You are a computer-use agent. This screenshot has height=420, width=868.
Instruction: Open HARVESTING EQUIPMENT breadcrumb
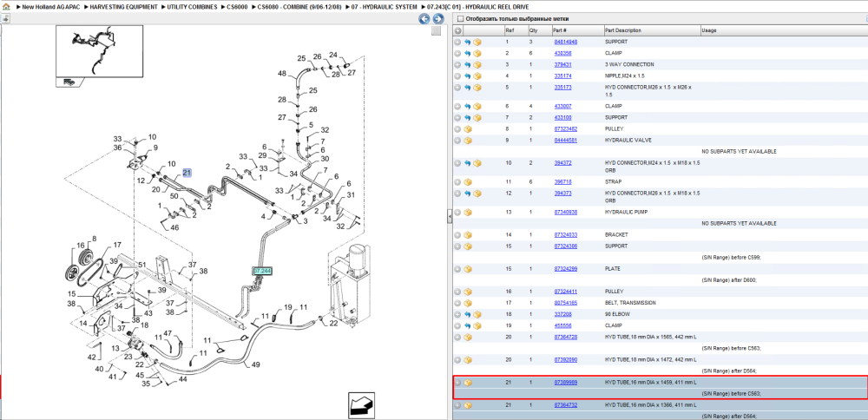coord(123,7)
